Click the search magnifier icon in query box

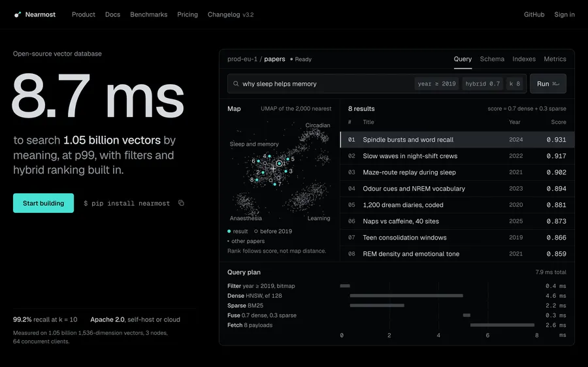pyautogui.click(x=236, y=84)
